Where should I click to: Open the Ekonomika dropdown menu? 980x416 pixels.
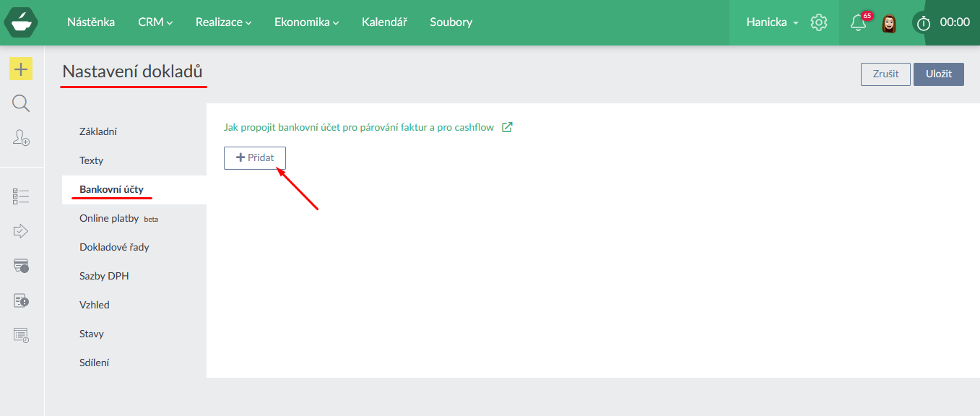click(306, 22)
